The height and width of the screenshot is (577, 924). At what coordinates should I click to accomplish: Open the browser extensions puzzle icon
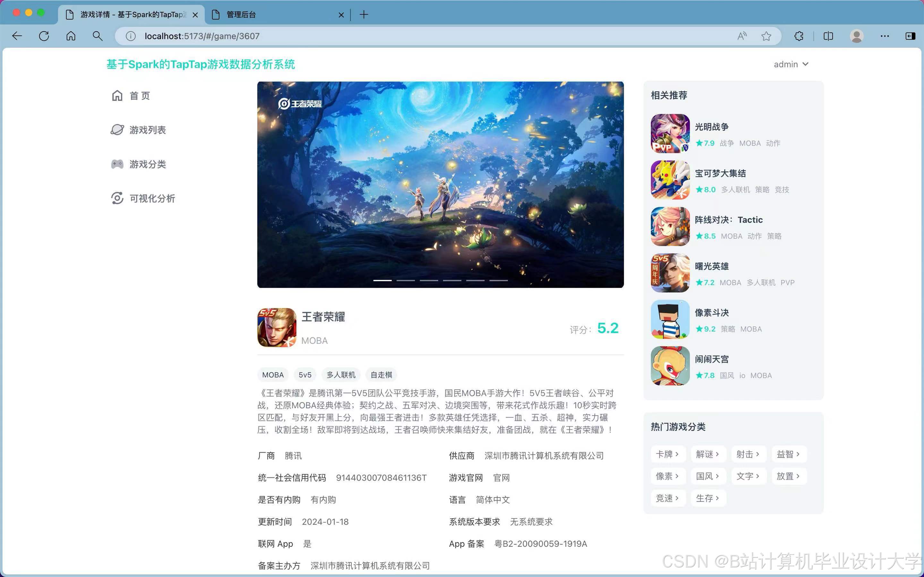pos(799,36)
